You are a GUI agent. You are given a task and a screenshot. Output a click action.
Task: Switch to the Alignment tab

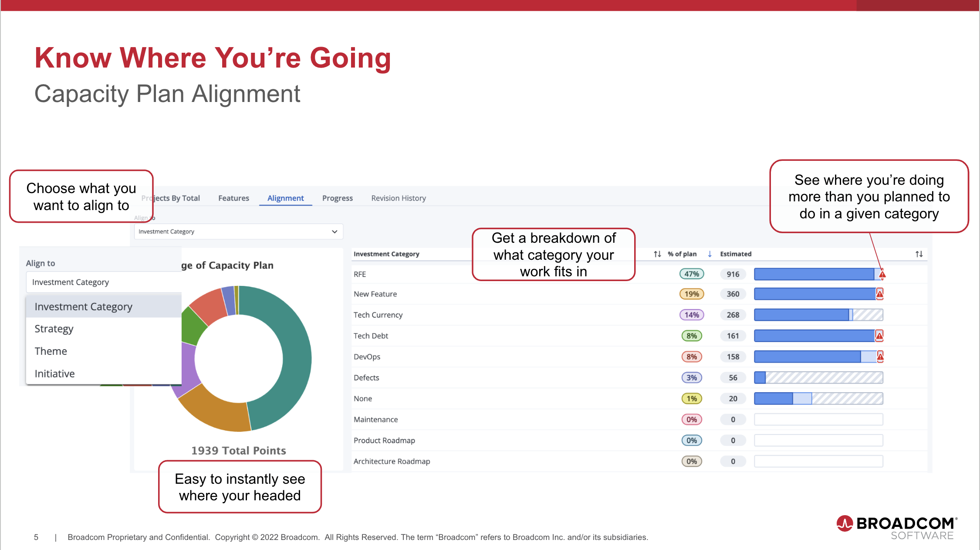click(x=285, y=198)
